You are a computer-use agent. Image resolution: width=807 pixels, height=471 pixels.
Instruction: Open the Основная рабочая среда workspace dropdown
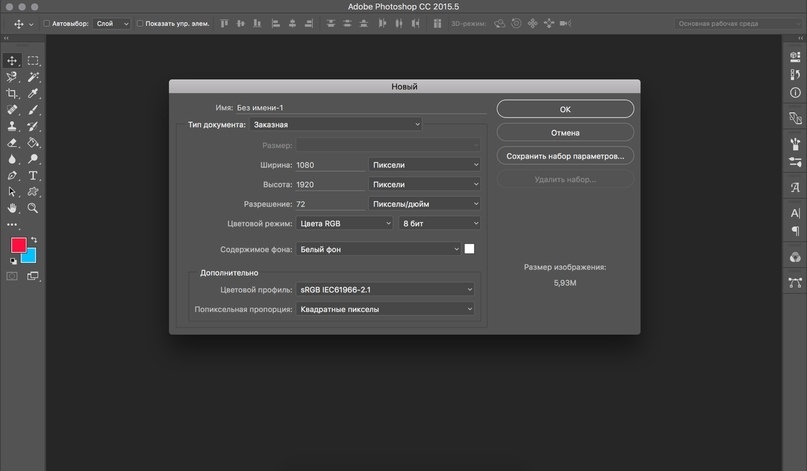tap(738, 24)
